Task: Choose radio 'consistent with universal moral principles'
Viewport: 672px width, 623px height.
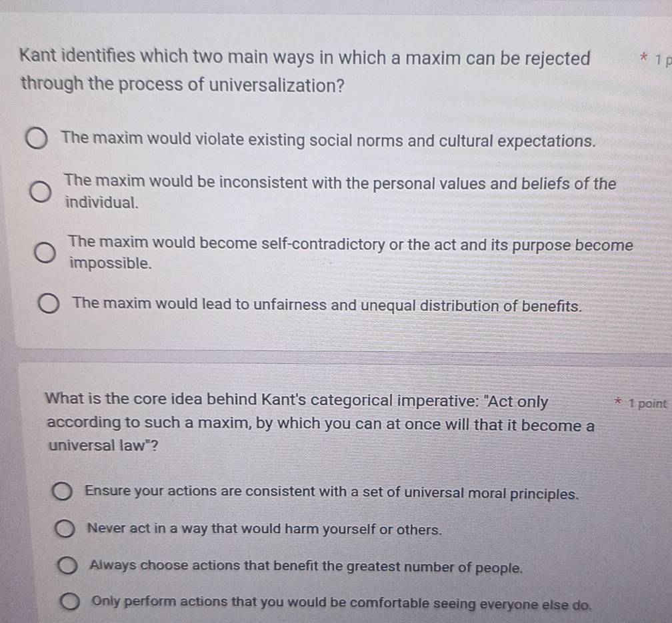Action: tap(62, 491)
